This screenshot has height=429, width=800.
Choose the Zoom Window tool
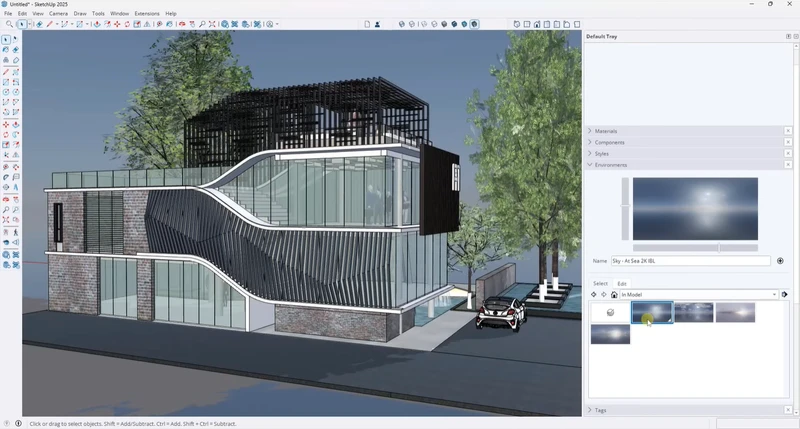[x=16, y=210]
